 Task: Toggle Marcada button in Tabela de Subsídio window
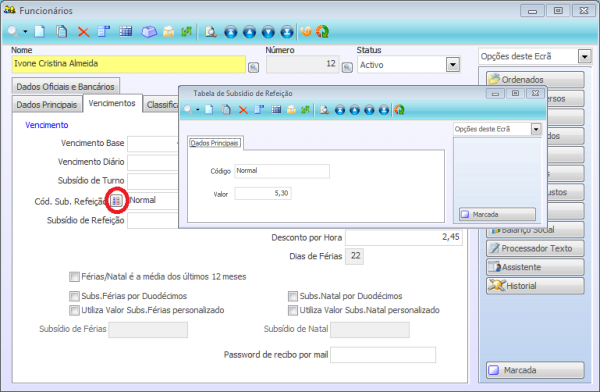tap(497, 214)
